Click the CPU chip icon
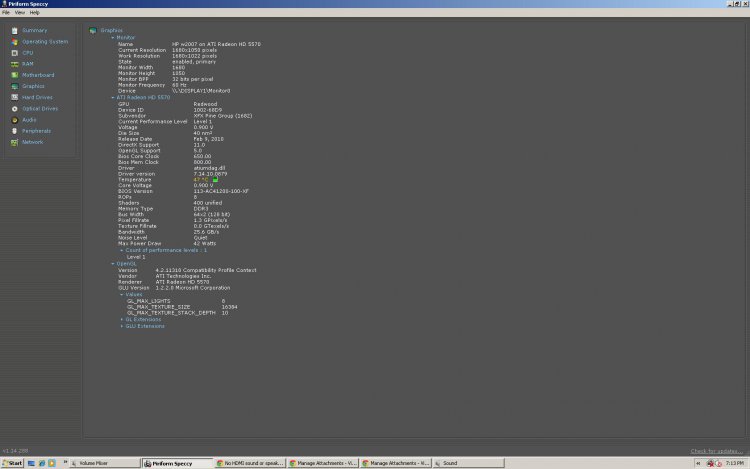The image size is (750, 469). click(x=14, y=53)
